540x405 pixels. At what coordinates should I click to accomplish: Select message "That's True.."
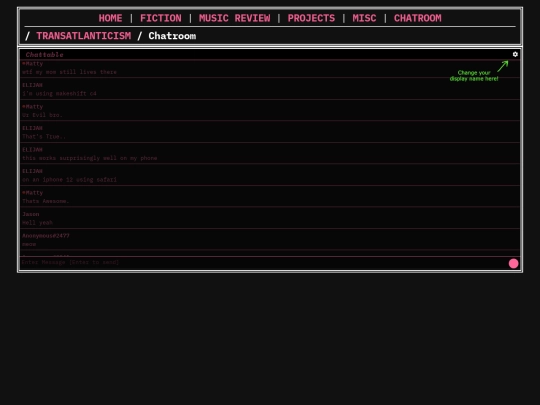click(44, 137)
